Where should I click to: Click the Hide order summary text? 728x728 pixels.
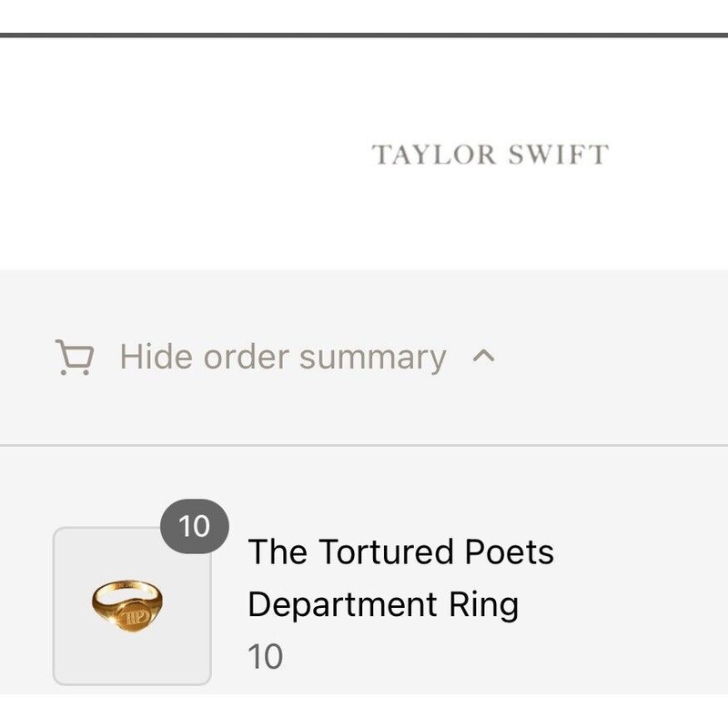pyautogui.click(x=282, y=357)
